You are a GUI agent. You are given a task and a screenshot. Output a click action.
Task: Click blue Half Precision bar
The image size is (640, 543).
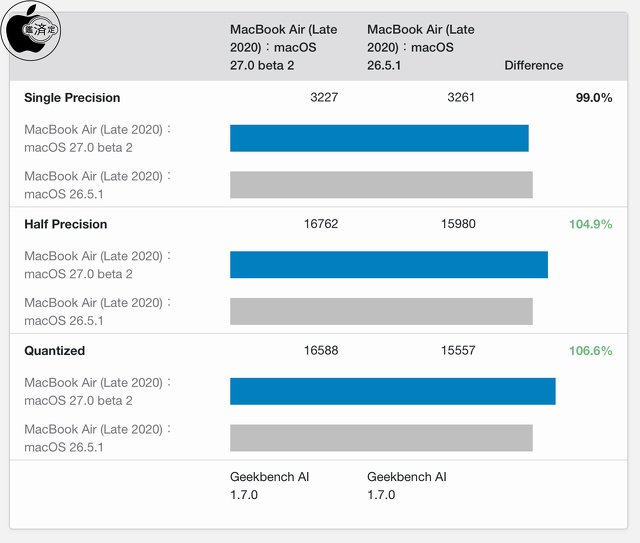(x=389, y=265)
